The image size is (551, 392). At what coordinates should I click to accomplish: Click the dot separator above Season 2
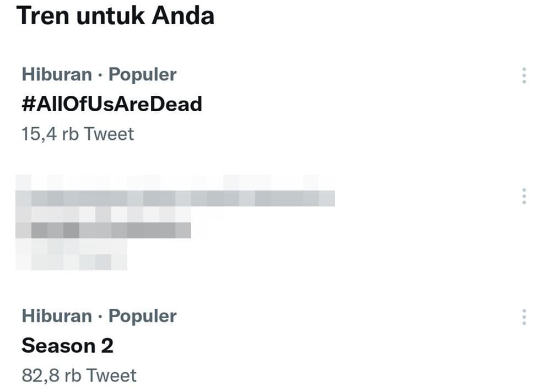point(100,317)
